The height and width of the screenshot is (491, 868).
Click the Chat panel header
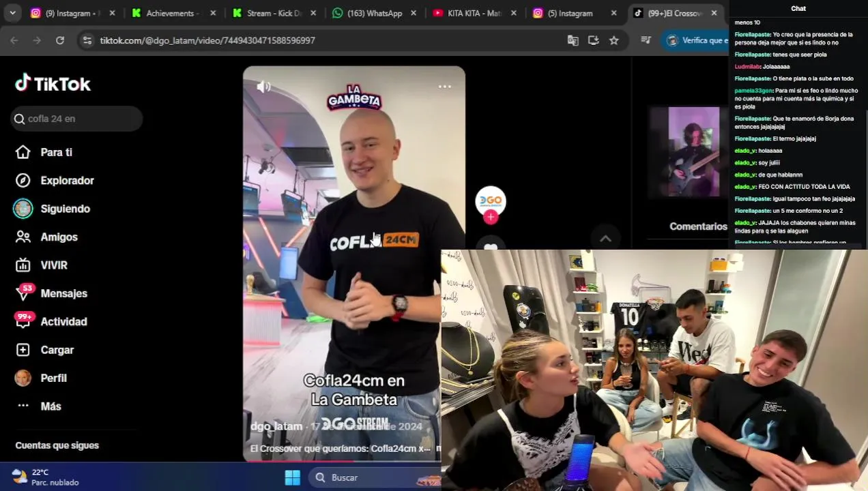coord(798,8)
